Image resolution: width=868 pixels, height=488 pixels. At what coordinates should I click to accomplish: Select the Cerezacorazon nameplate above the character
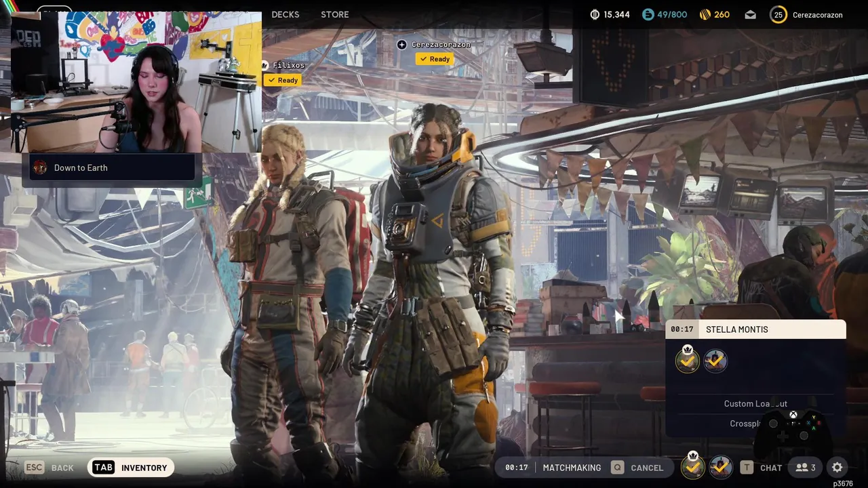pyautogui.click(x=441, y=44)
